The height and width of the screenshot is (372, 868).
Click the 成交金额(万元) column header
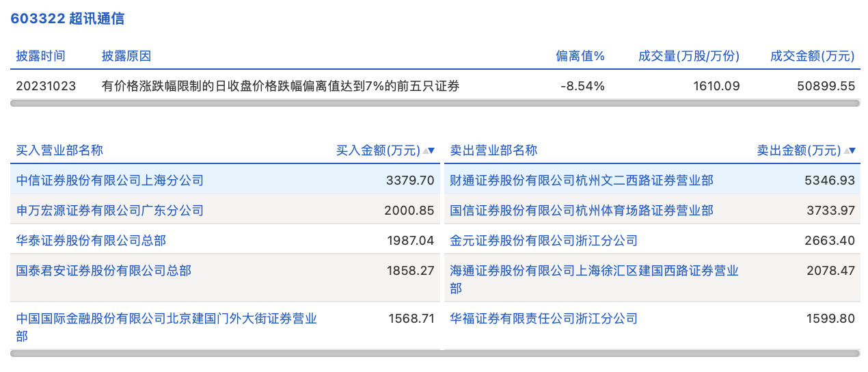(x=812, y=56)
